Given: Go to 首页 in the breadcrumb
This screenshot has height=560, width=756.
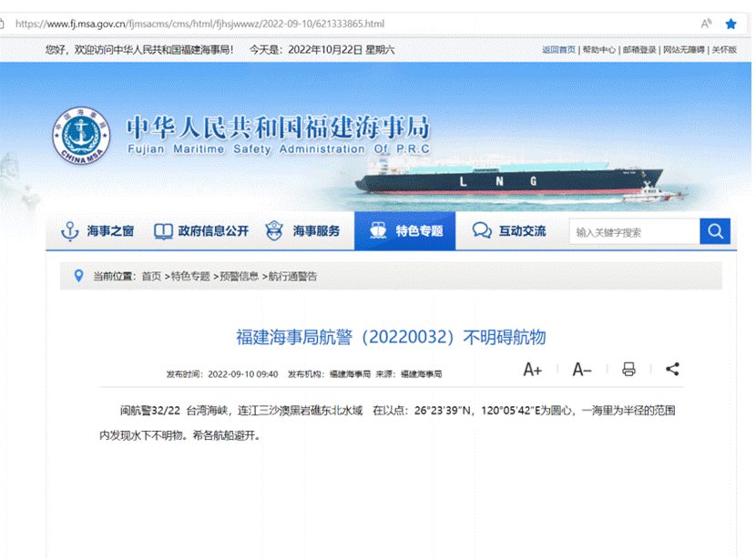Looking at the screenshot, I should tap(151, 276).
